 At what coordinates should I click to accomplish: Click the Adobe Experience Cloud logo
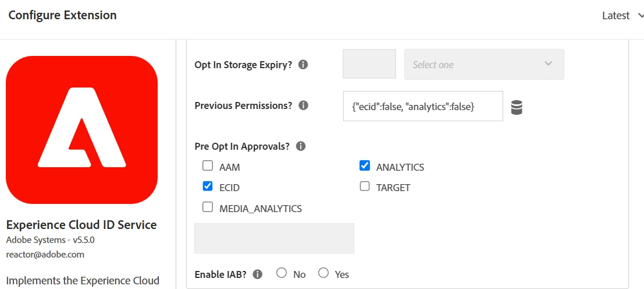(81, 129)
